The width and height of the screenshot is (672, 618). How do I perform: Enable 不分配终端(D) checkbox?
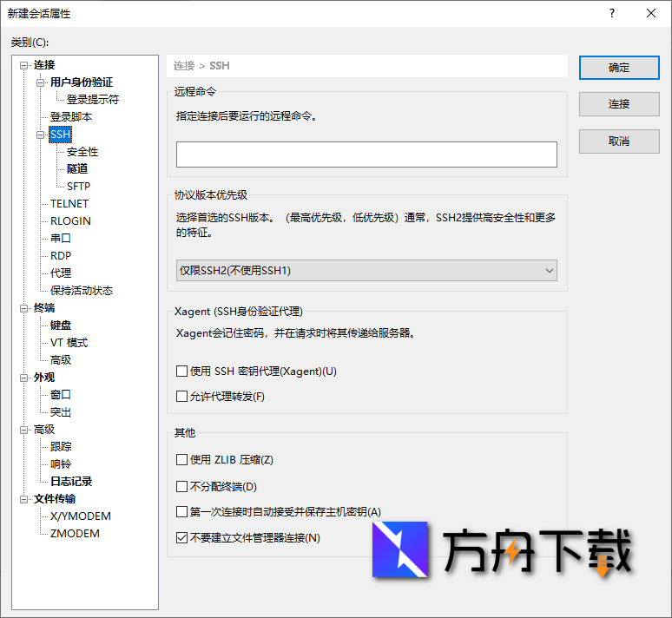coord(181,486)
